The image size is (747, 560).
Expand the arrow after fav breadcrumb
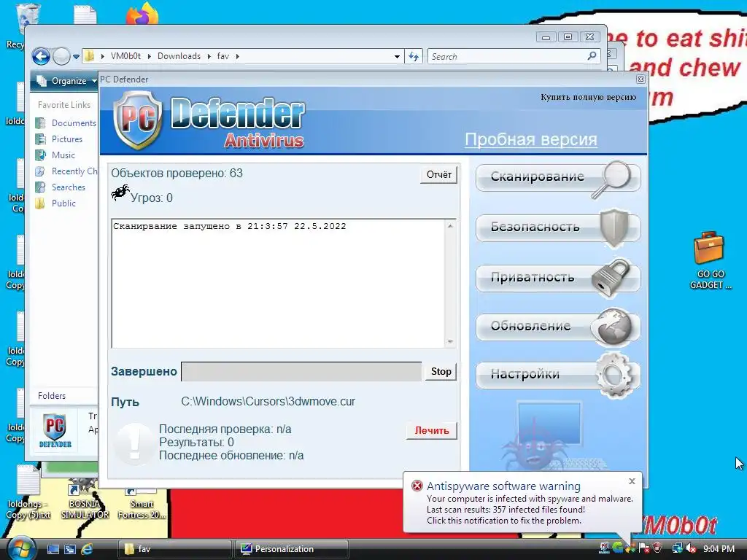click(x=237, y=56)
